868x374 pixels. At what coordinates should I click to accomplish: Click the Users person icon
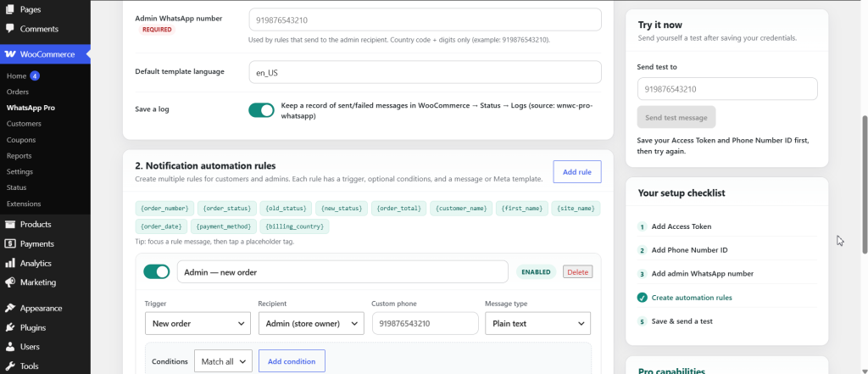point(10,347)
